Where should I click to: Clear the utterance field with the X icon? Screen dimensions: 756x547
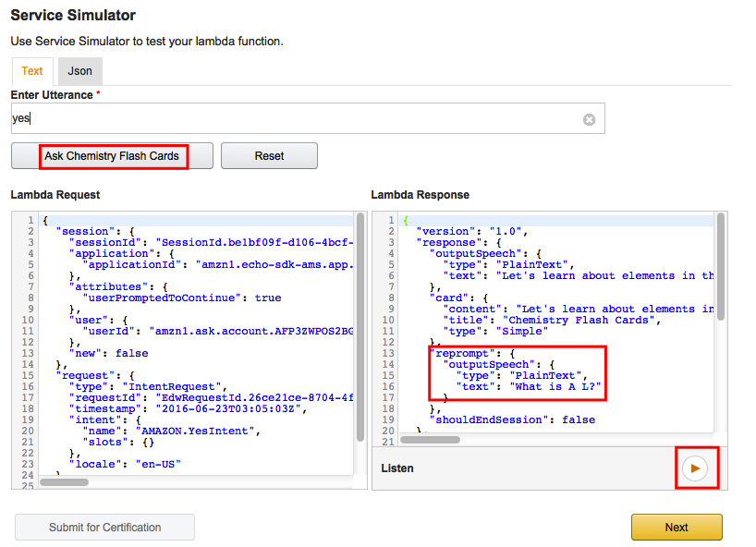589,119
